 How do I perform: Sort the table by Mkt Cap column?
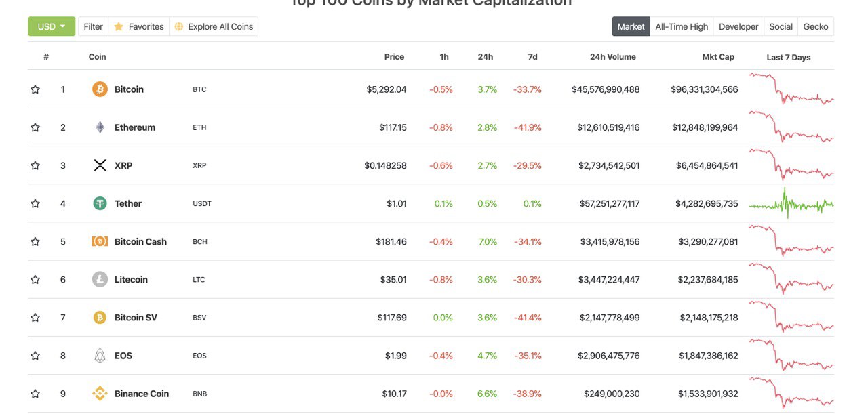click(x=717, y=57)
